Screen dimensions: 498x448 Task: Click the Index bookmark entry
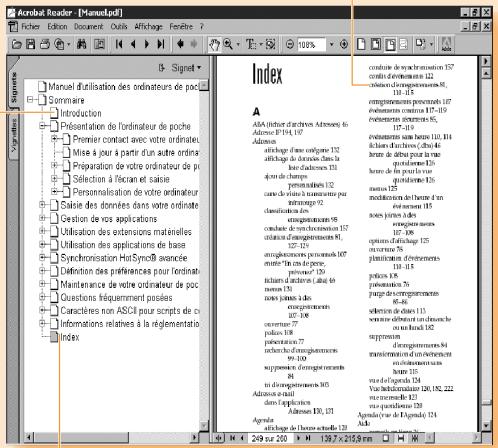[x=70, y=337]
